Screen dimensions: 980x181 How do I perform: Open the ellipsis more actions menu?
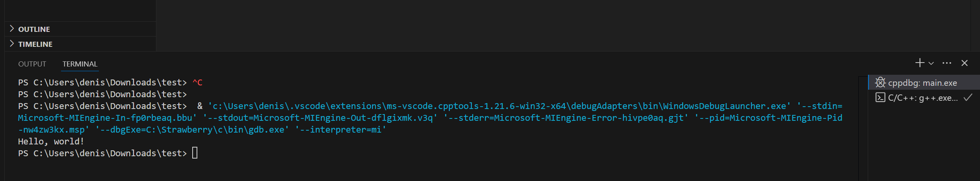pyautogui.click(x=947, y=63)
